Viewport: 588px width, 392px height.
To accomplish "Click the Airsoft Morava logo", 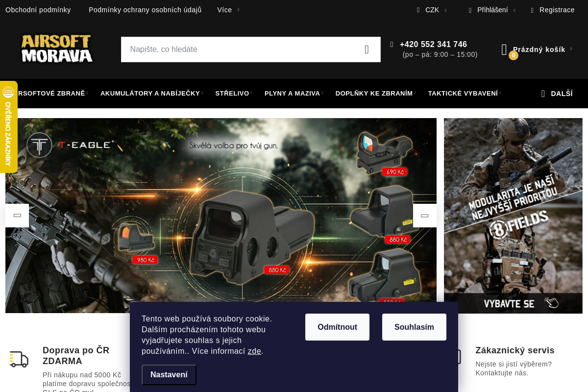I will point(57,49).
